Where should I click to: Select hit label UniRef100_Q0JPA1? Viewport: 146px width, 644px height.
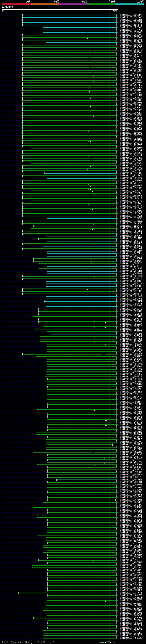131,321
